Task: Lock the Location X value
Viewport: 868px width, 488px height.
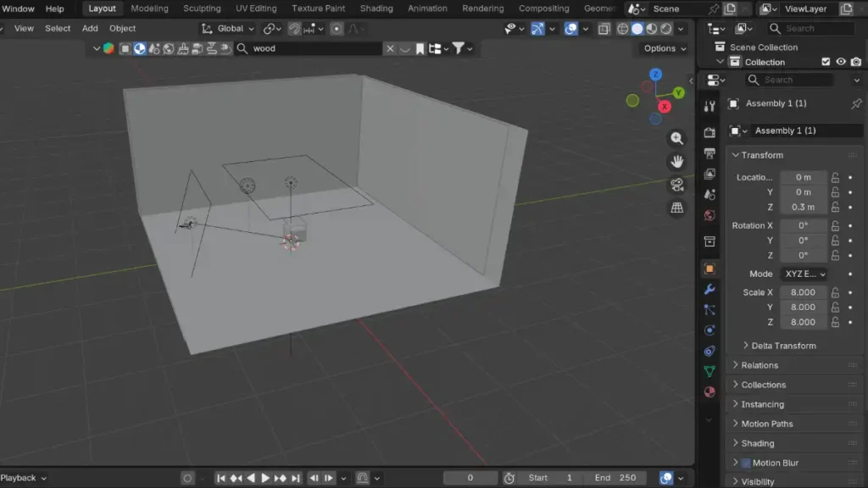Action: (x=835, y=178)
